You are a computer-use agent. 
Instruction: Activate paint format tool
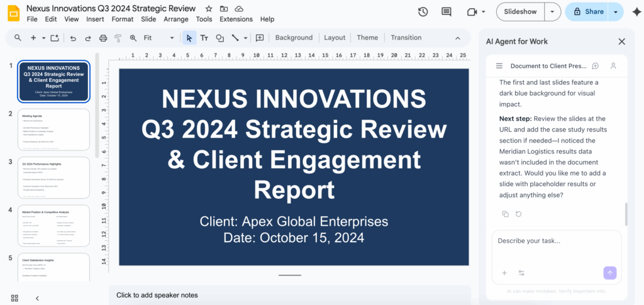[118, 38]
